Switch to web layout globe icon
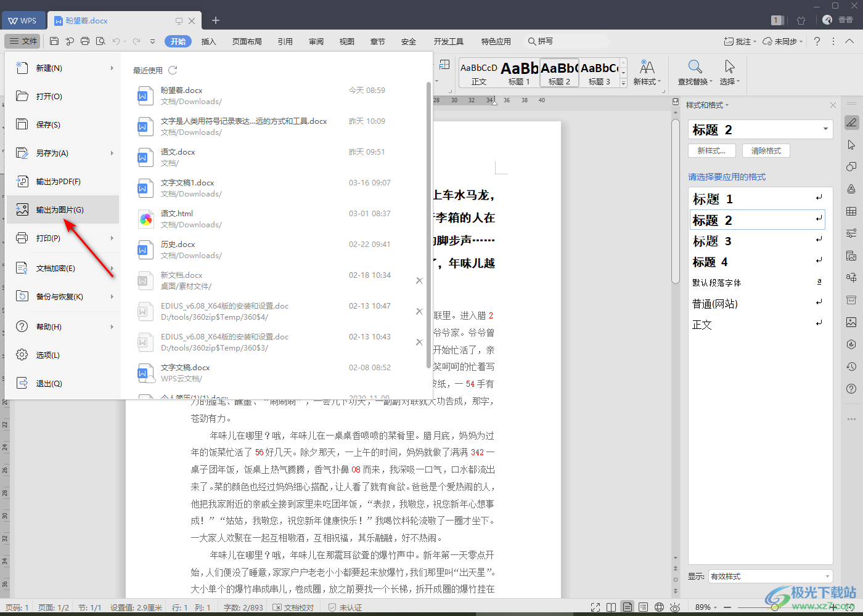 coord(659,607)
